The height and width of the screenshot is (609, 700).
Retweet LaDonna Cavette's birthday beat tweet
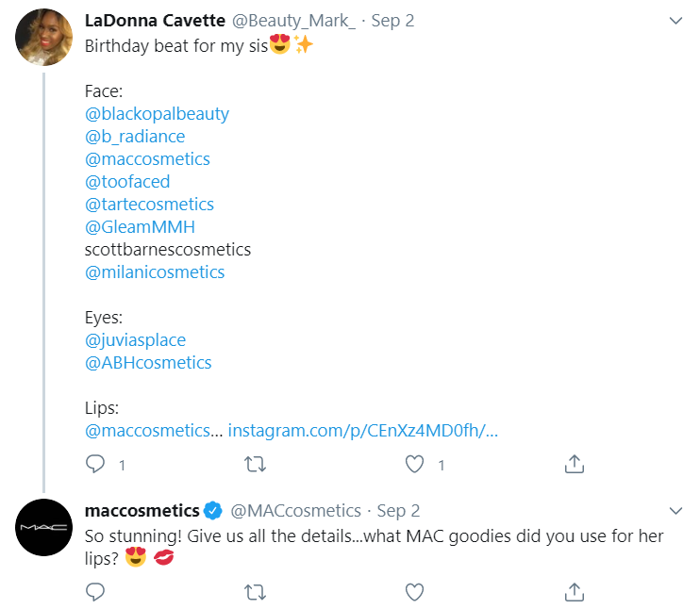(x=255, y=464)
